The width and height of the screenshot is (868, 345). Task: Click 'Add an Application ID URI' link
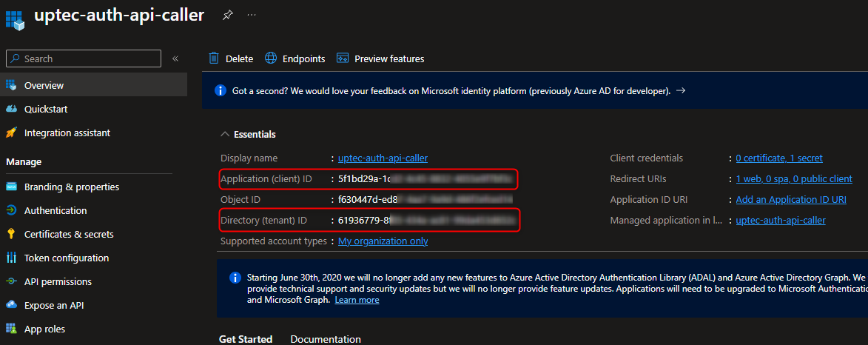(x=791, y=200)
